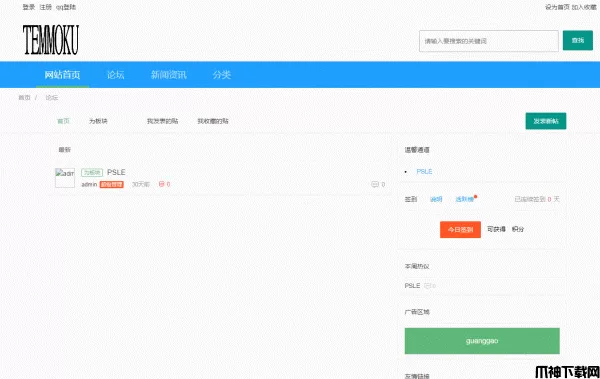The image size is (600, 379).
Task: Open the 分类 nav tab
Action: [222, 75]
